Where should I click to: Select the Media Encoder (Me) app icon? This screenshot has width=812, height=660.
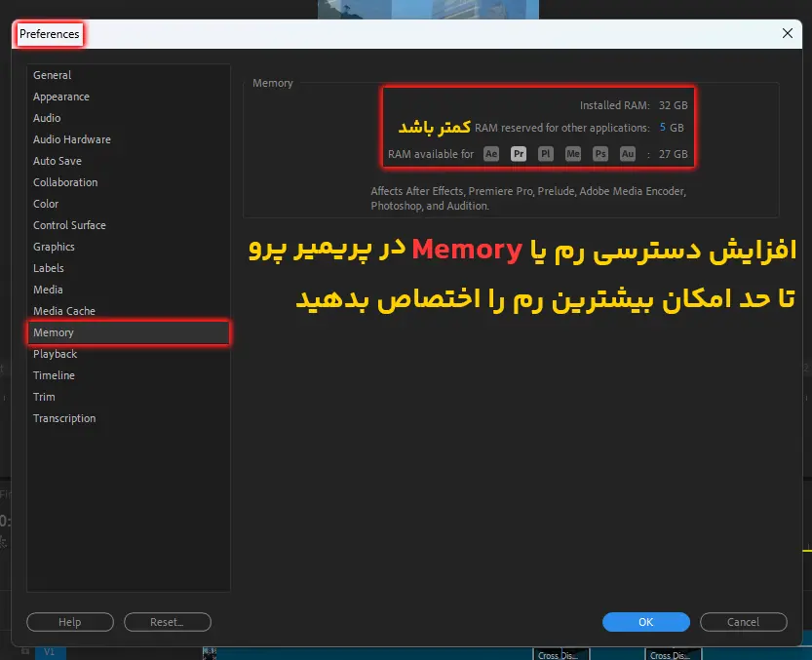coord(573,154)
